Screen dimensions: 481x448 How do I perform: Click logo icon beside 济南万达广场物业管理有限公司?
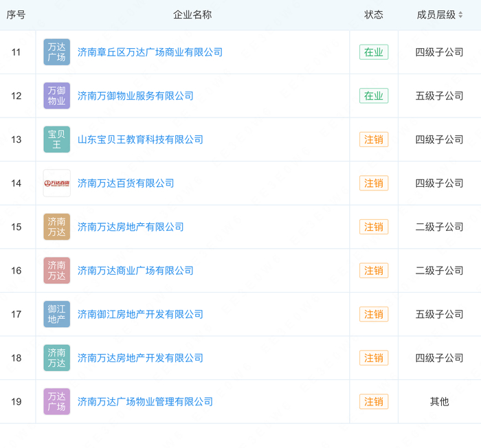[56, 401]
